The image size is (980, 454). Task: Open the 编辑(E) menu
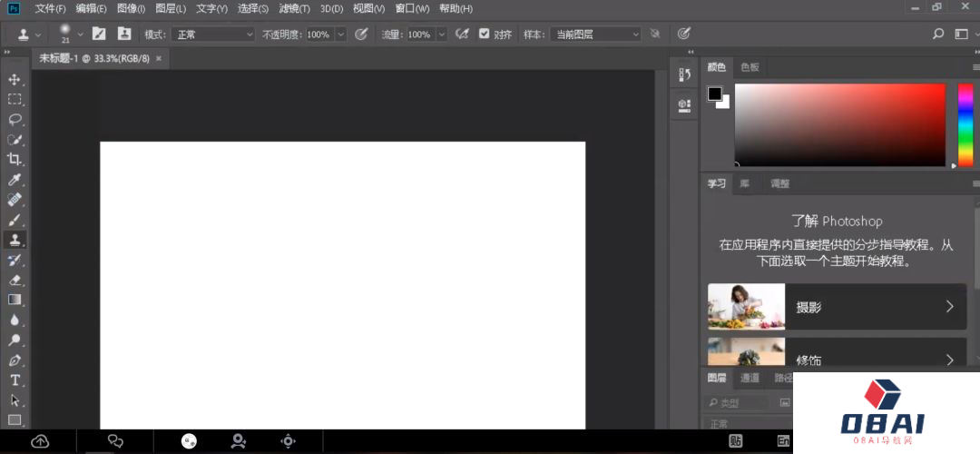point(92,9)
